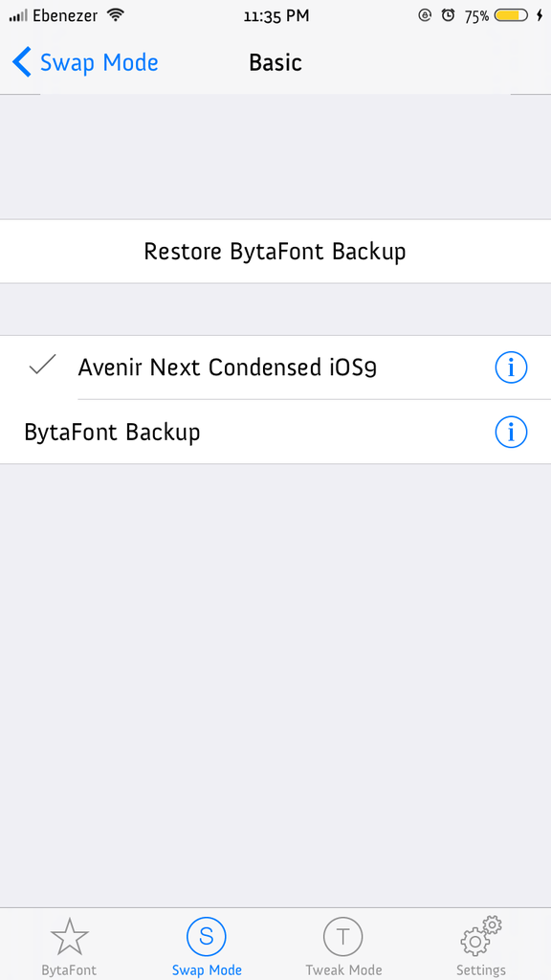Tap the Wi-Fi status icon

click(x=115, y=15)
